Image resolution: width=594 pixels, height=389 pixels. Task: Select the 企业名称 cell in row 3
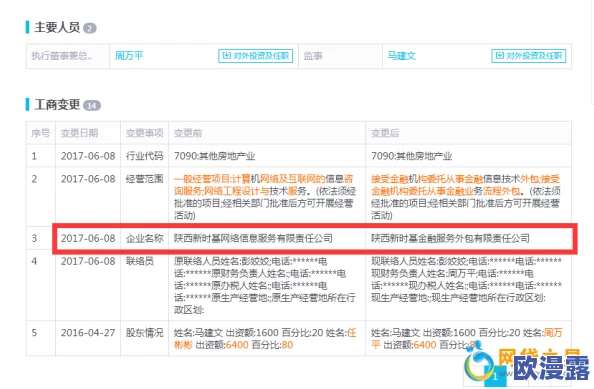tap(144, 238)
